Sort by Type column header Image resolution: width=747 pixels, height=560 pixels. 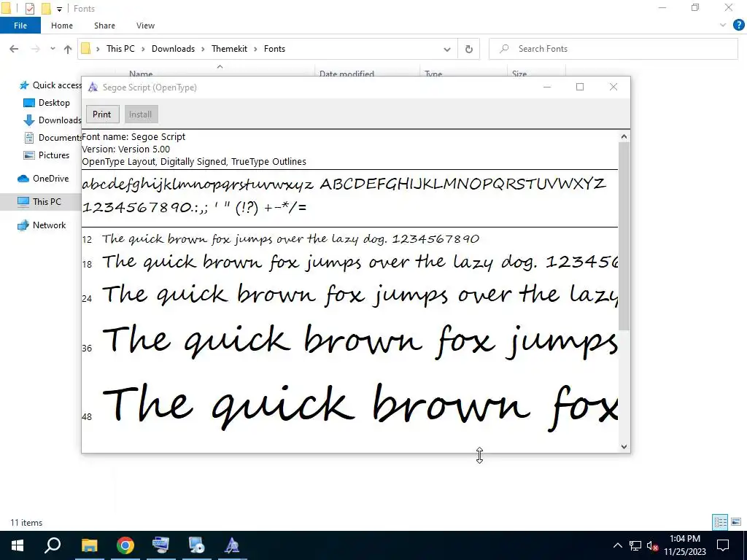433,74
